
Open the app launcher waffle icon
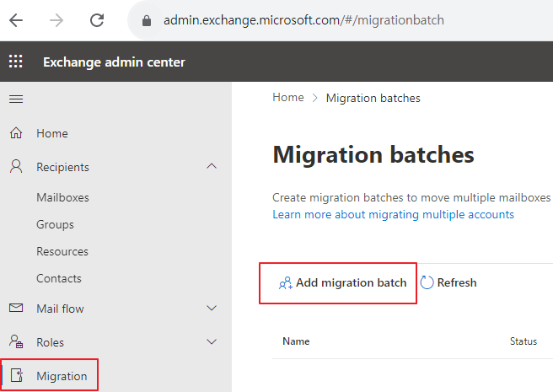(x=15, y=61)
